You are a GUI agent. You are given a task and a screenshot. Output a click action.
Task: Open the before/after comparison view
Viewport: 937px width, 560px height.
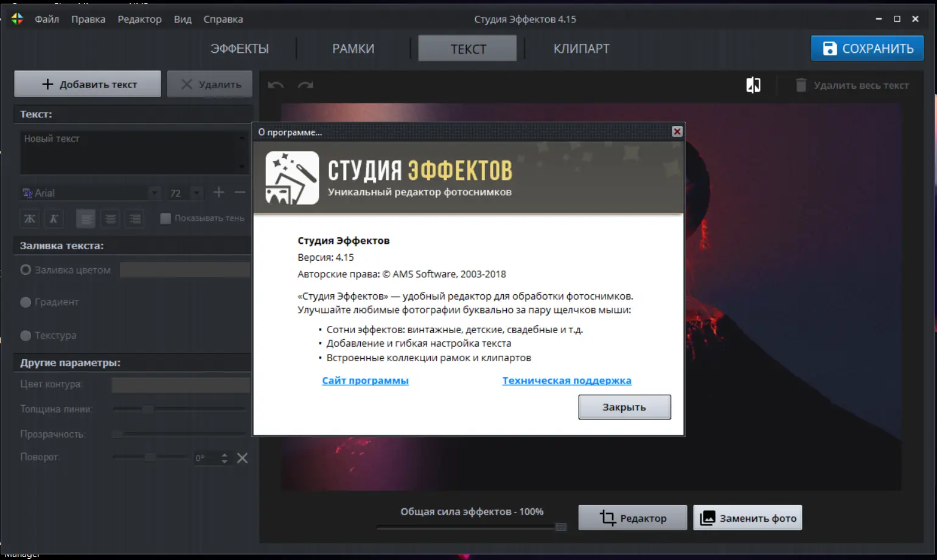(753, 85)
